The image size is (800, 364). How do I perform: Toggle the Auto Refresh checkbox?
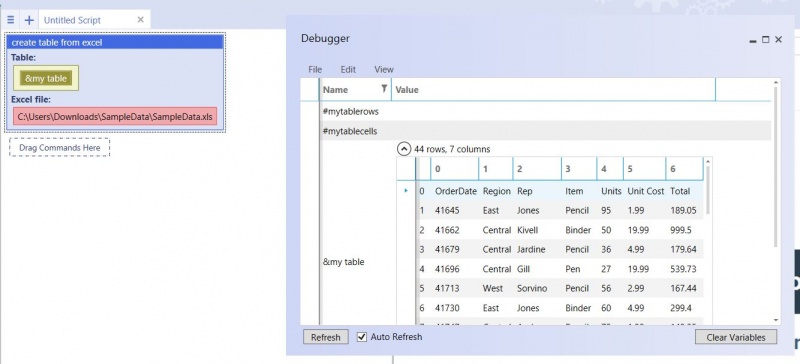pyautogui.click(x=362, y=337)
